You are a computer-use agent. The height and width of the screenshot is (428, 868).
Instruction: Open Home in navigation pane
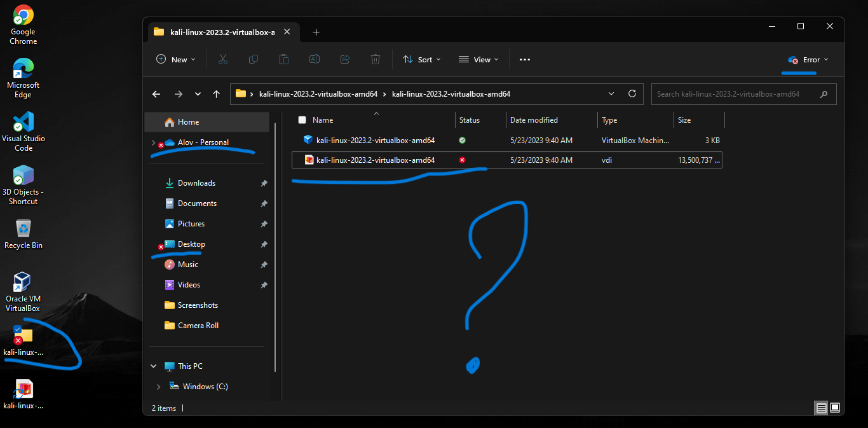pyautogui.click(x=207, y=122)
